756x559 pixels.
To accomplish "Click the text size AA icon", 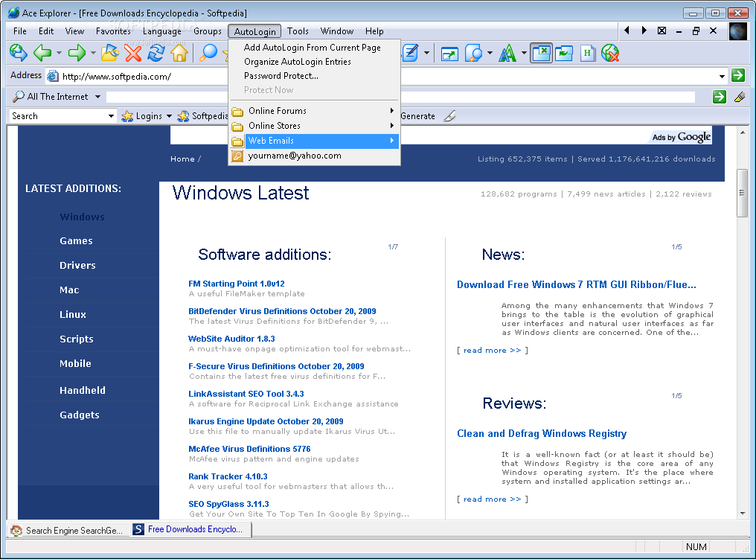I will coord(507,54).
